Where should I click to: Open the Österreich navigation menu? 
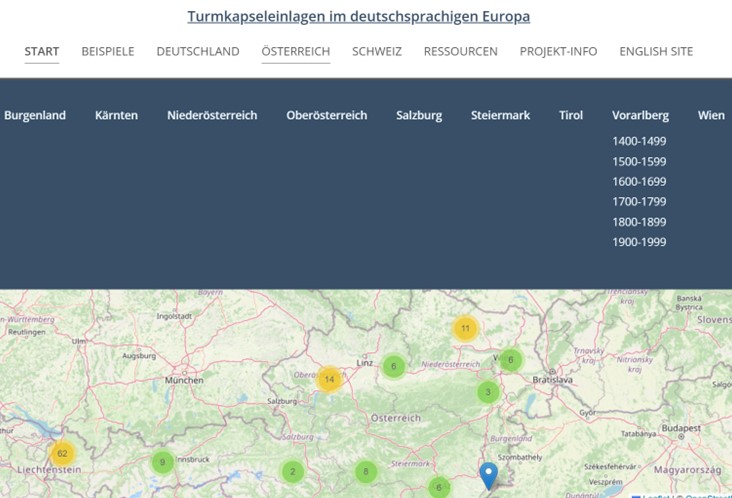tap(295, 51)
